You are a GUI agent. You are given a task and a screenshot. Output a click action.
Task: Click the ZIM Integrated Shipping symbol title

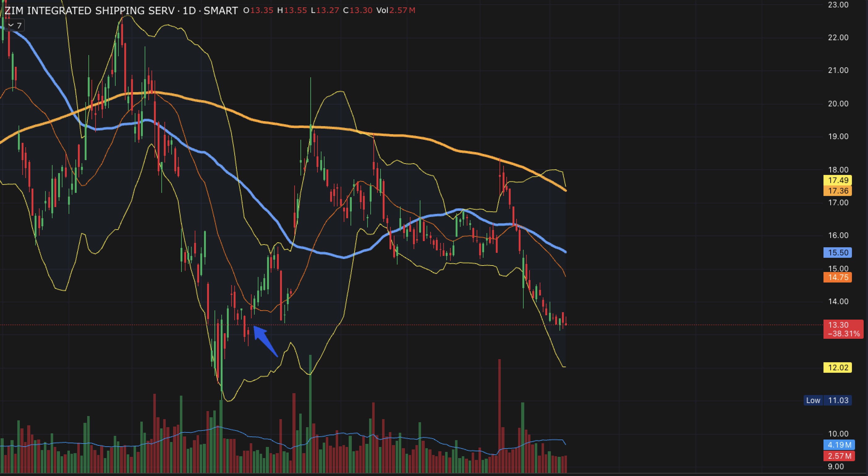[89, 11]
